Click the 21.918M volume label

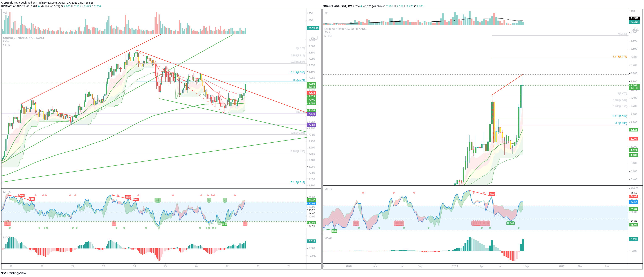(313, 28)
